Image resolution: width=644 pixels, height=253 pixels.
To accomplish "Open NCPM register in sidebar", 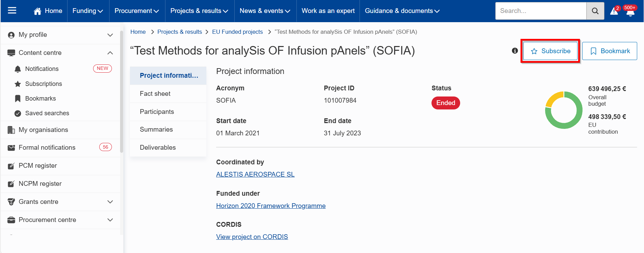I will pyautogui.click(x=40, y=184).
